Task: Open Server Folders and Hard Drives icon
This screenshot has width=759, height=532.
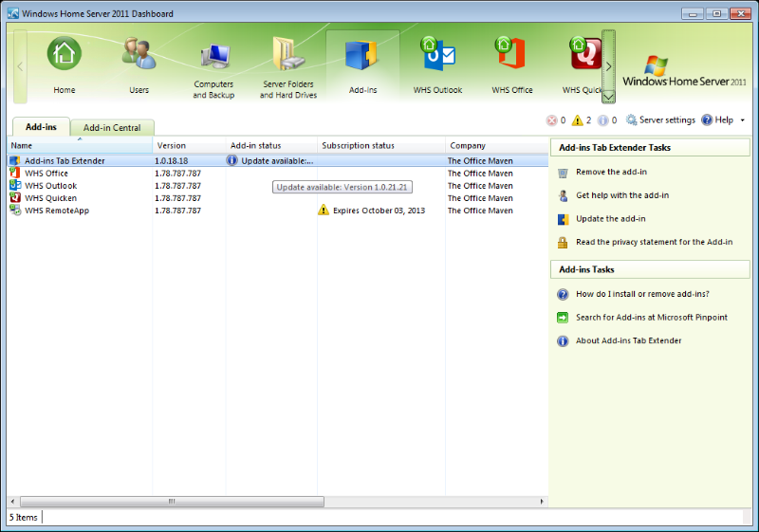Action: click(x=288, y=54)
